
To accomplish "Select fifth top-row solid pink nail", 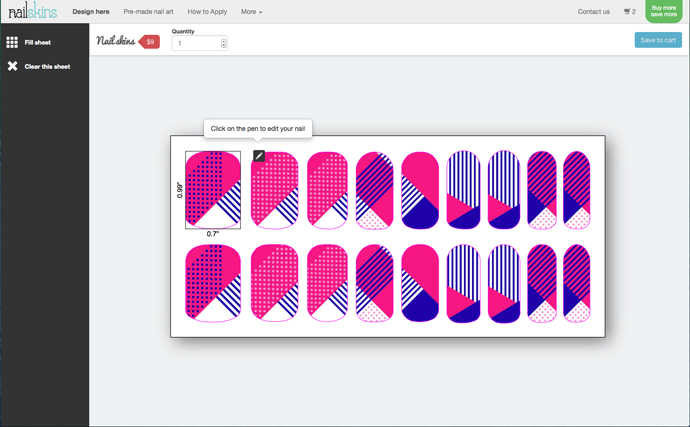I will click(x=420, y=190).
